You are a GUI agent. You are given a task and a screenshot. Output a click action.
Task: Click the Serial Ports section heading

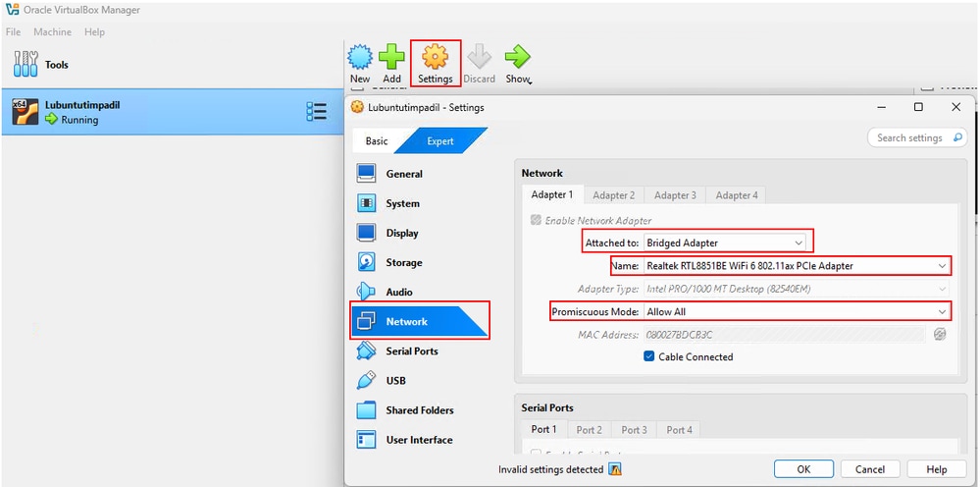pos(547,407)
